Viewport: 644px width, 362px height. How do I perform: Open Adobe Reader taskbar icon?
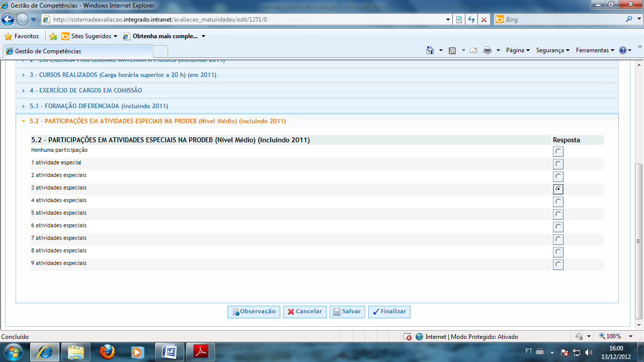click(200, 351)
